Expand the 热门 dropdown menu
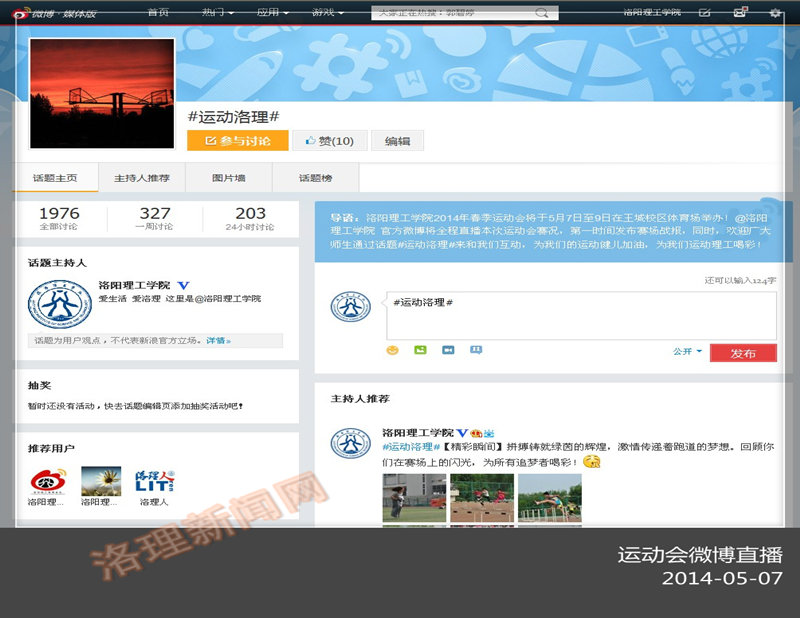Screen dimensions: 800x618 [217, 13]
